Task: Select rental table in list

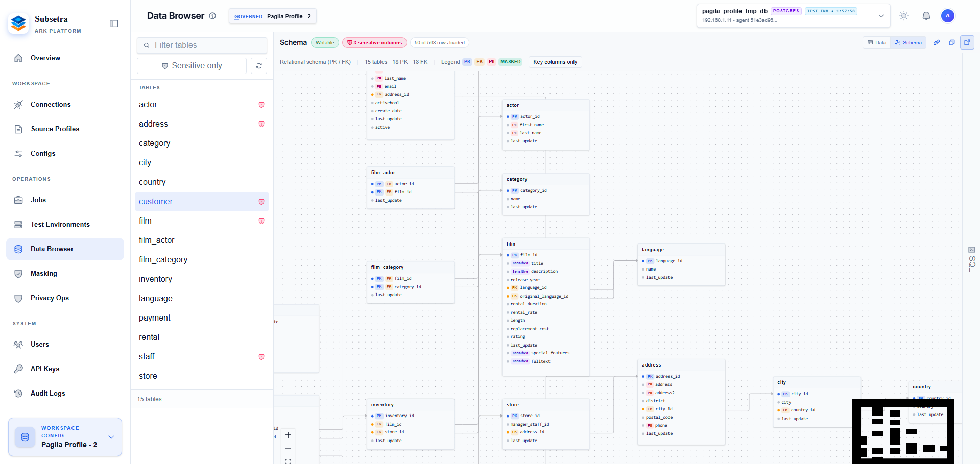Action: (202, 337)
